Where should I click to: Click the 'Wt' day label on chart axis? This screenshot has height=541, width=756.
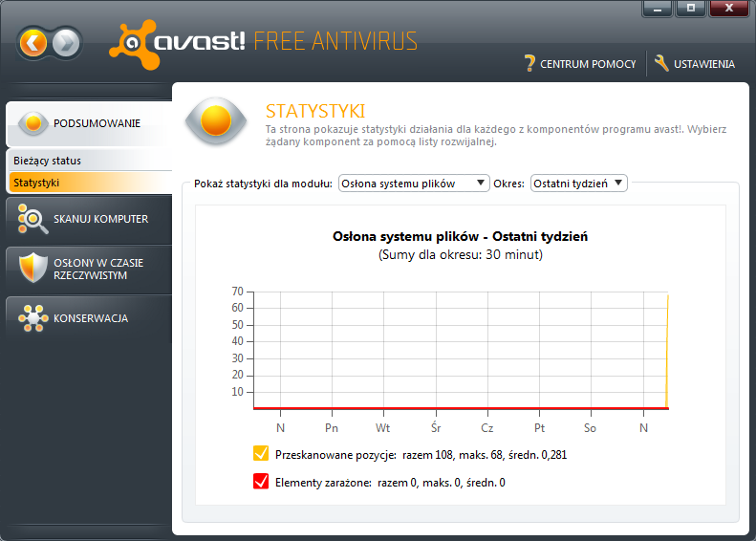(x=383, y=428)
